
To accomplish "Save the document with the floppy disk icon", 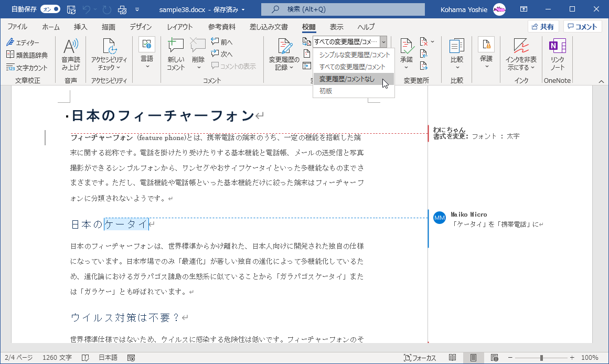I will [71, 9].
